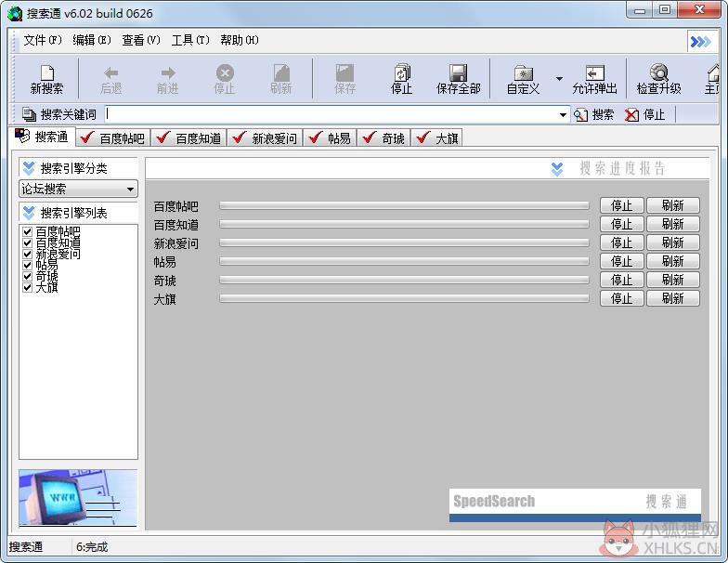Open the 论坛搜索 category dropdown

78,190
